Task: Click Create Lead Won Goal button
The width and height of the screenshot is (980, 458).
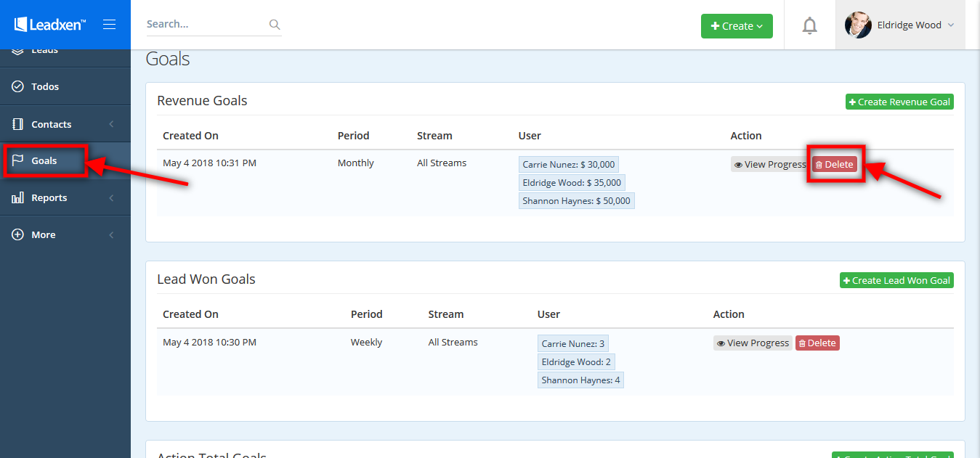Action: coord(896,280)
